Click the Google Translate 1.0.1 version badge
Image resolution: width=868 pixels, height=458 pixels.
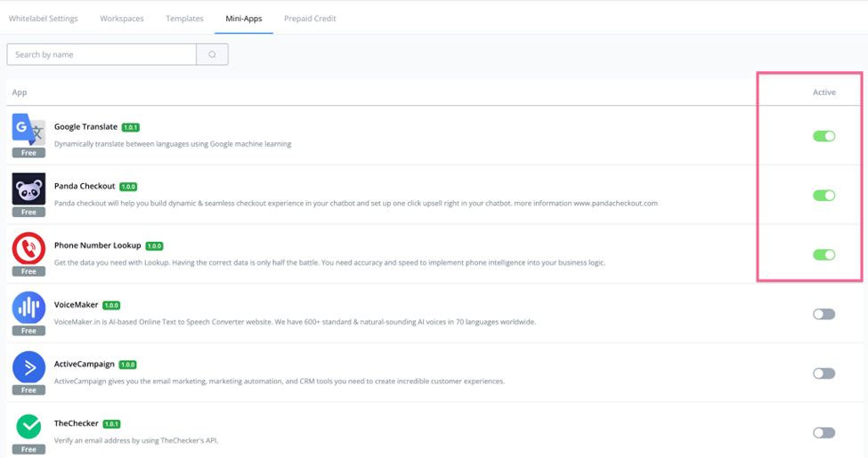(131, 127)
